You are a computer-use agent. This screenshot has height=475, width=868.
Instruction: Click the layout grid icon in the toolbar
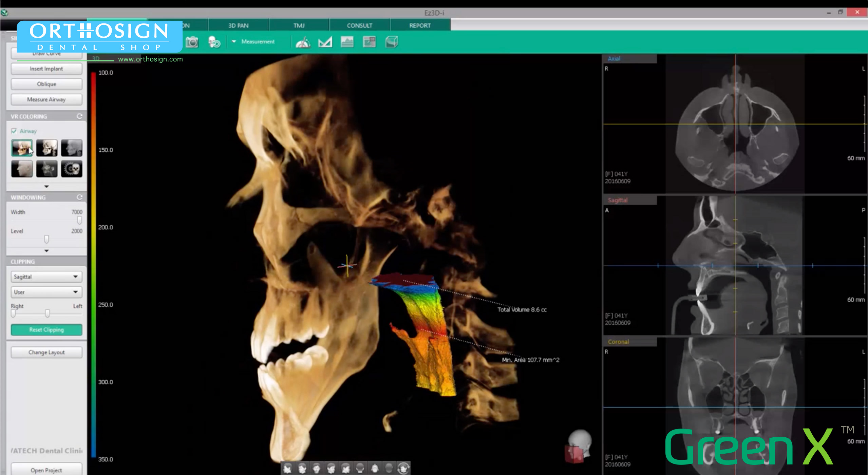tap(369, 42)
